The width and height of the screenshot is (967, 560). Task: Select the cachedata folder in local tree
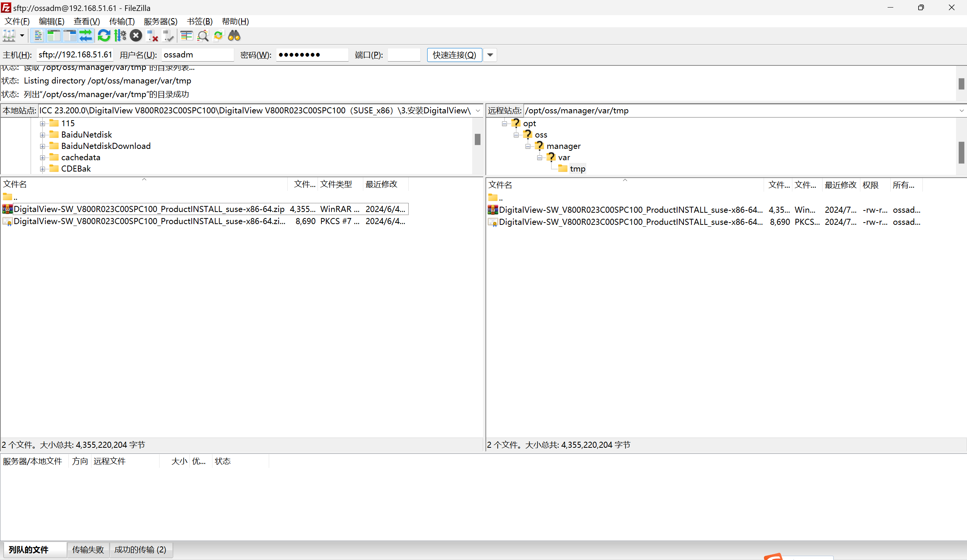click(x=81, y=157)
